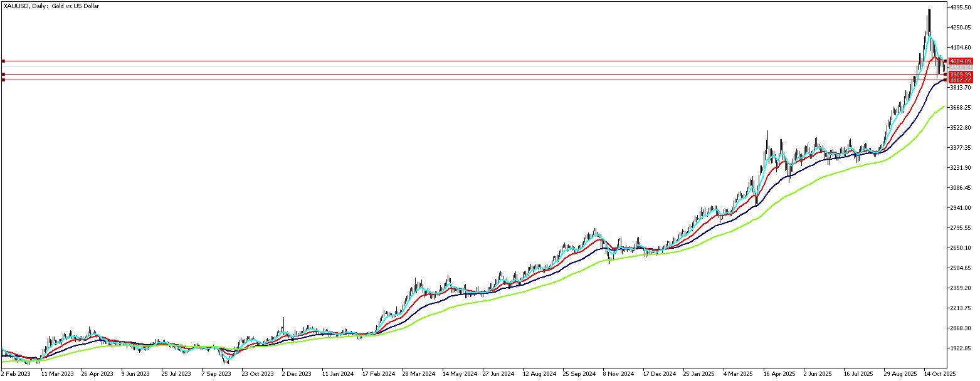
Task: Click the 25 Jul 2023 date label
Action: click(177, 373)
